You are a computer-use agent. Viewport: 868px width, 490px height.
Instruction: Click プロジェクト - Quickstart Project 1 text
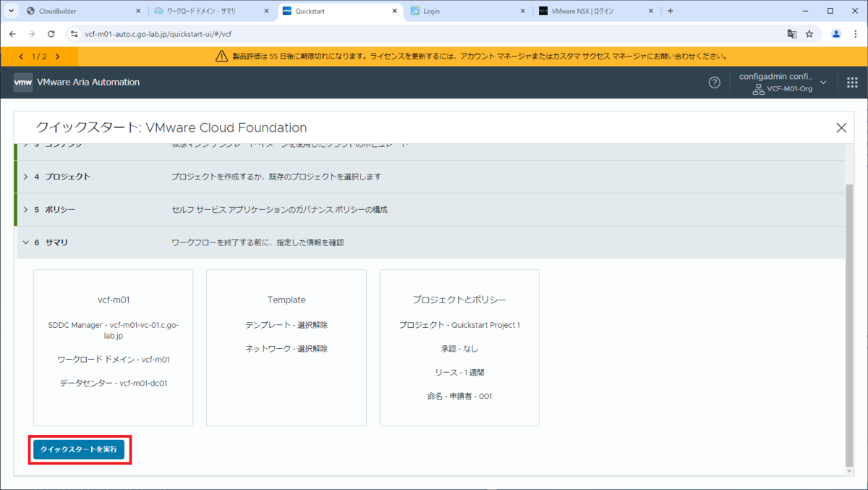[459, 325]
